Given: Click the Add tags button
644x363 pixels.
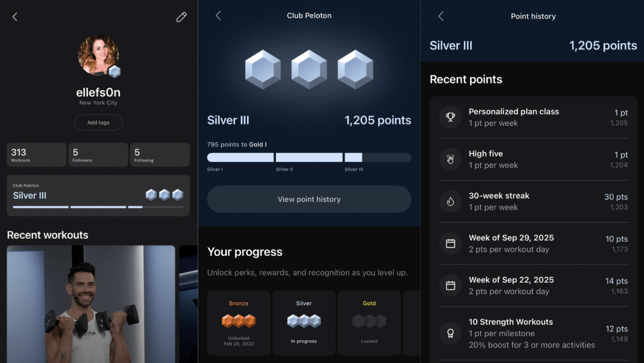Looking at the screenshot, I should pos(98,123).
